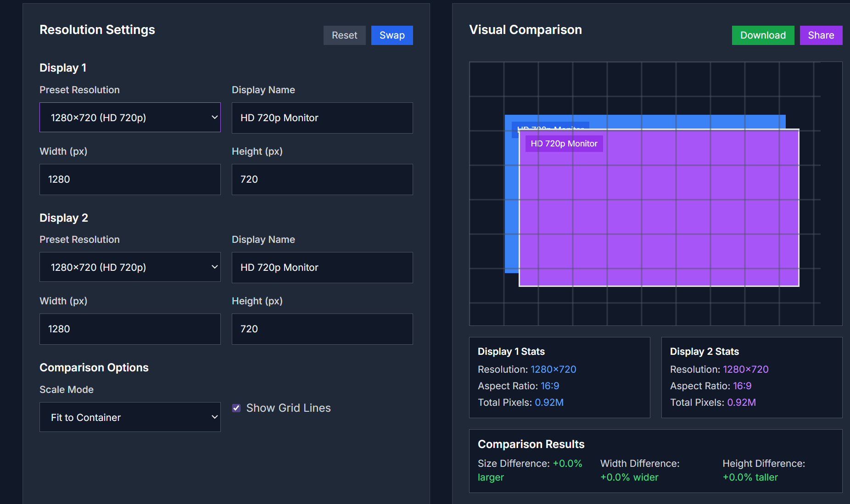The width and height of the screenshot is (850, 504).
Task: Select the purple display rectangle in preview
Action: pyautogui.click(x=659, y=216)
